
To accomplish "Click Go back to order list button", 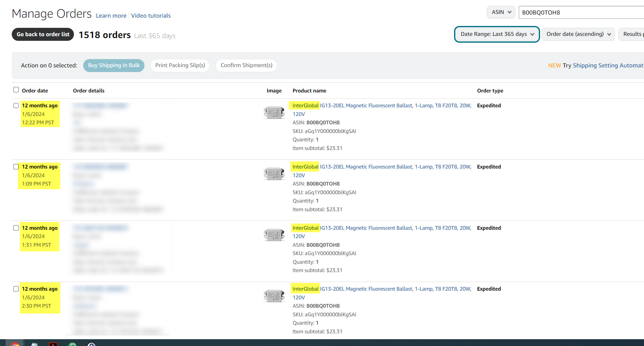I will pyautogui.click(x=43, y=34).
